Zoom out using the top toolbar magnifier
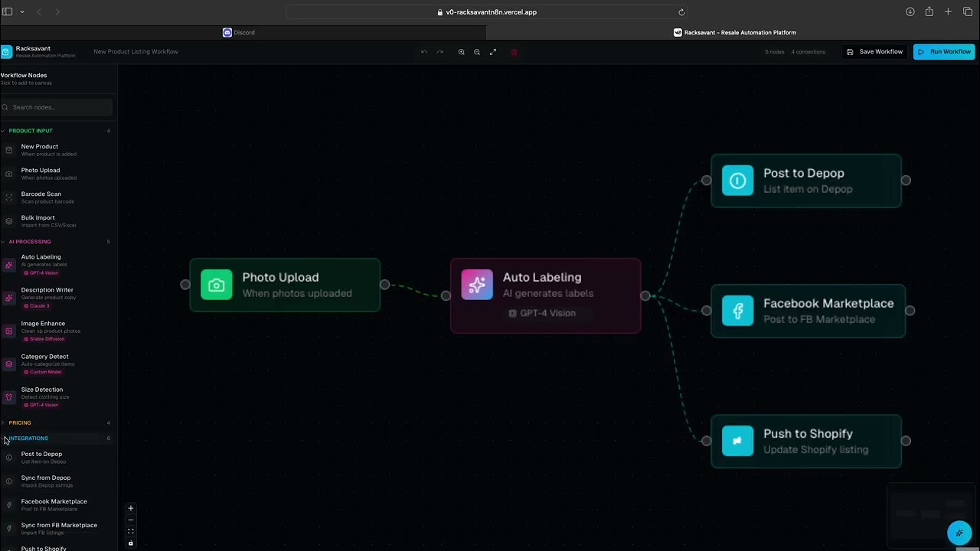 [x=477, y=52]
